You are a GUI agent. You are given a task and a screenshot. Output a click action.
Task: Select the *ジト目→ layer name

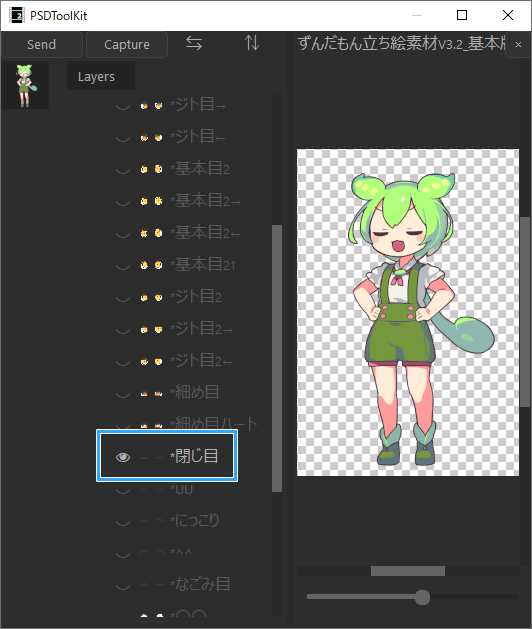198,104
